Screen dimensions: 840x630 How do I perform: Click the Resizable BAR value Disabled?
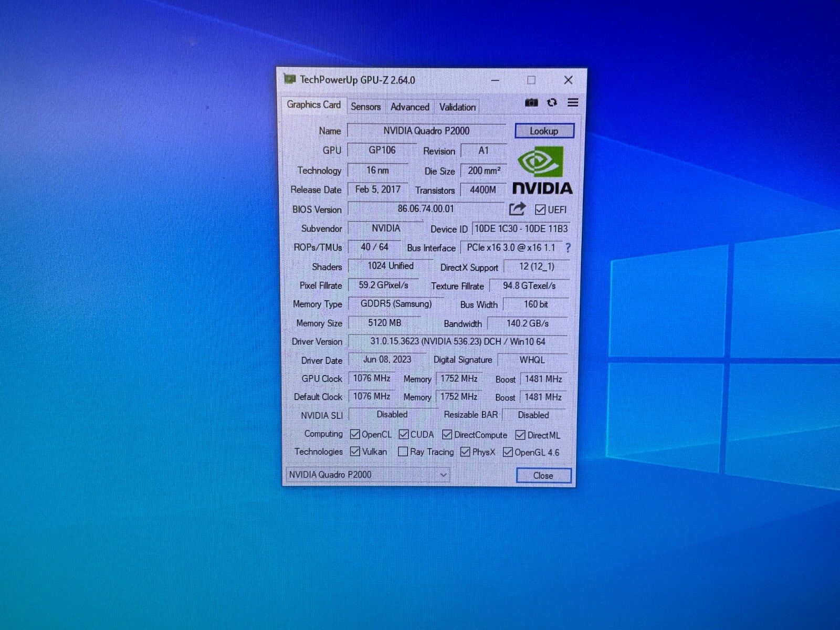[533, 415]
